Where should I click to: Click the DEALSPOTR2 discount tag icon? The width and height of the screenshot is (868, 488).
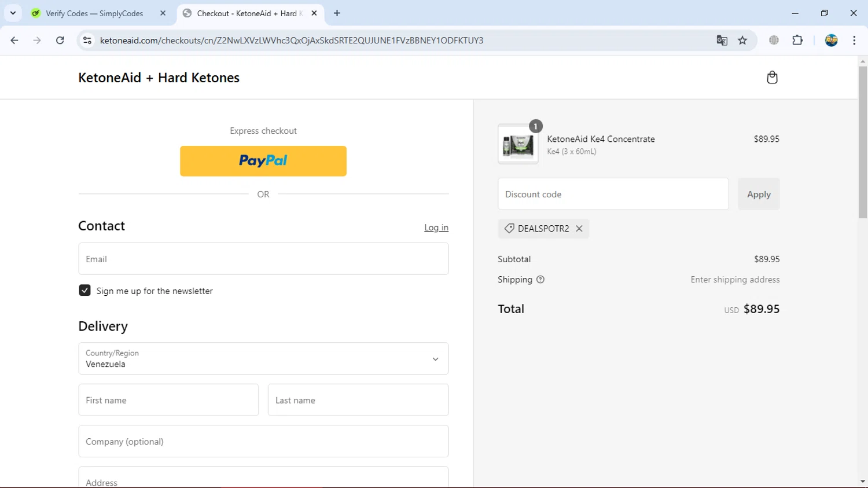click(x=509, y=229)
